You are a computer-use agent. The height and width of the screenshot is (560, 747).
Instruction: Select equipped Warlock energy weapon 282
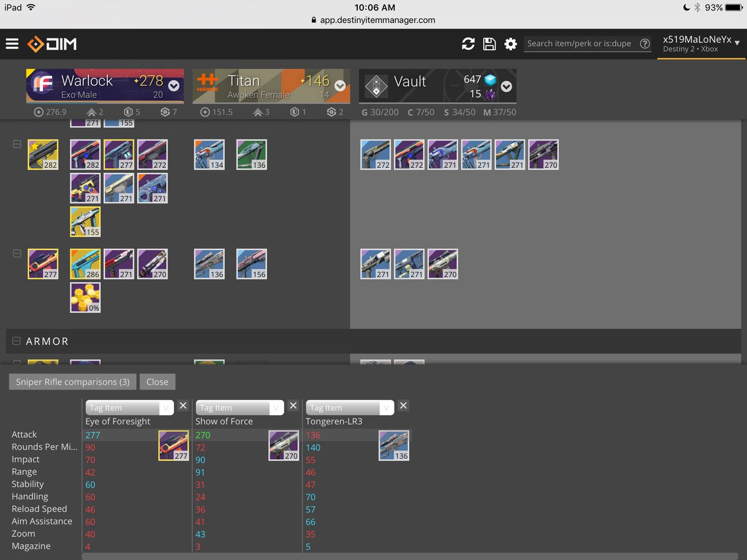coord(43,154)
